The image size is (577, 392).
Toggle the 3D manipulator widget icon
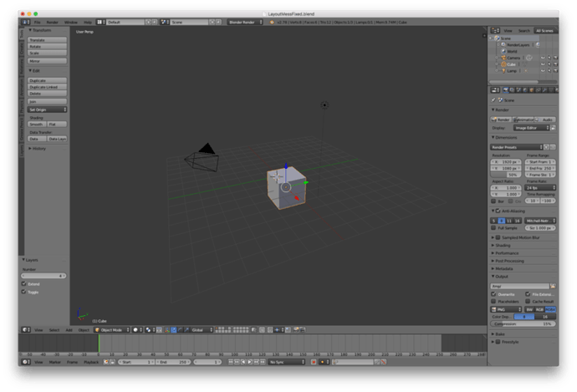pos(167,330)
